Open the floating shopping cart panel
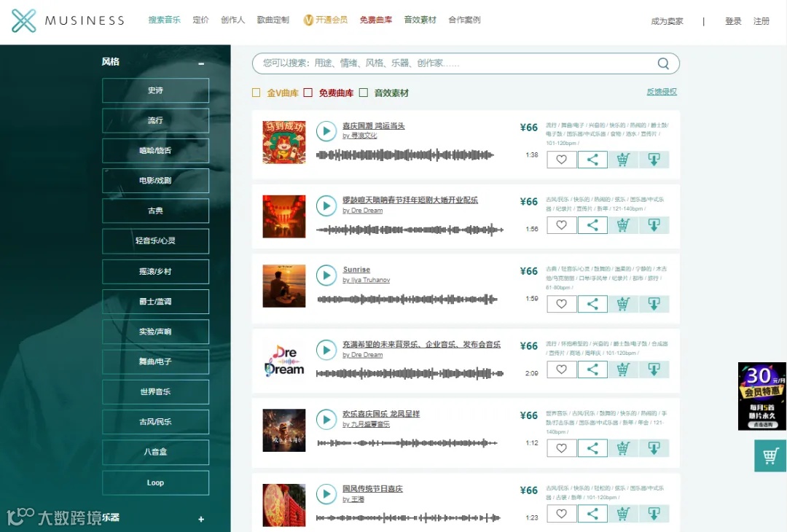Screen dimensions: 787x532 [770, 455]
